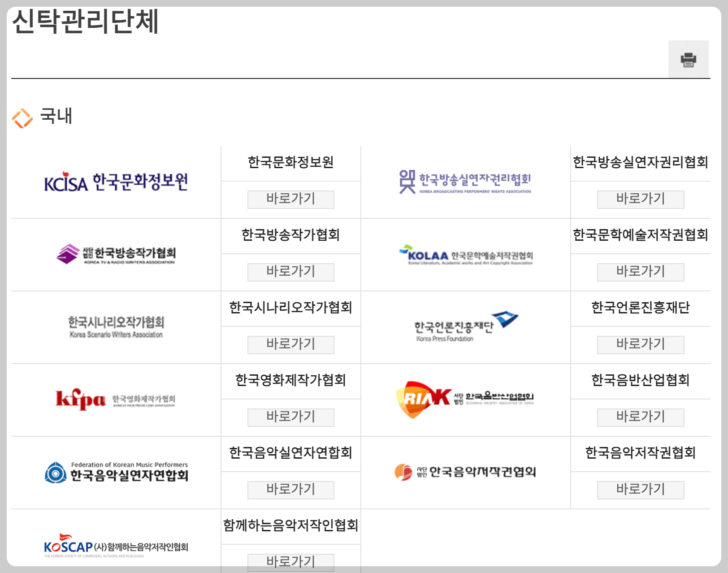Click the 한국언론진흥재단 logo image

(x=466, y=327)
